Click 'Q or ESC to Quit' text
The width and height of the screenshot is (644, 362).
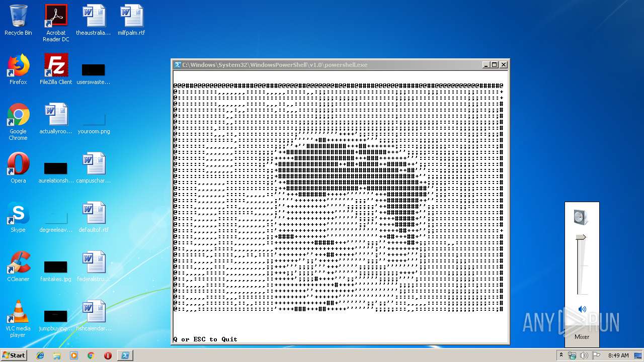[205, 339]
